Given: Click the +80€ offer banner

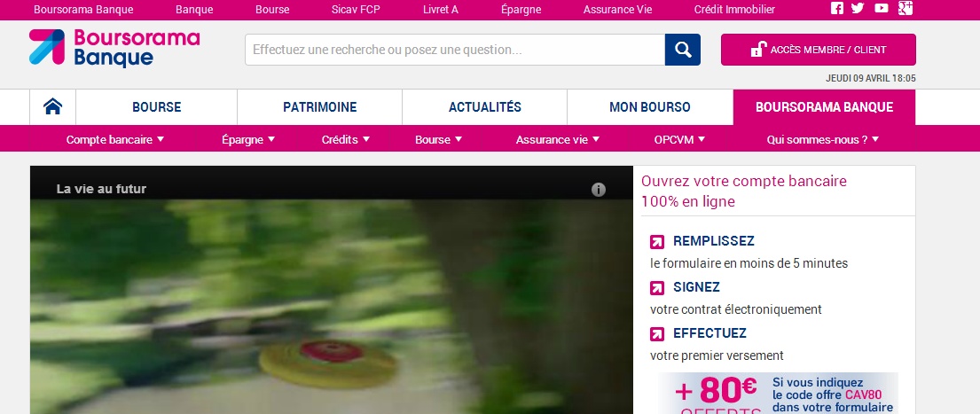Looking at the screenshot, I should tap(778, 394).
